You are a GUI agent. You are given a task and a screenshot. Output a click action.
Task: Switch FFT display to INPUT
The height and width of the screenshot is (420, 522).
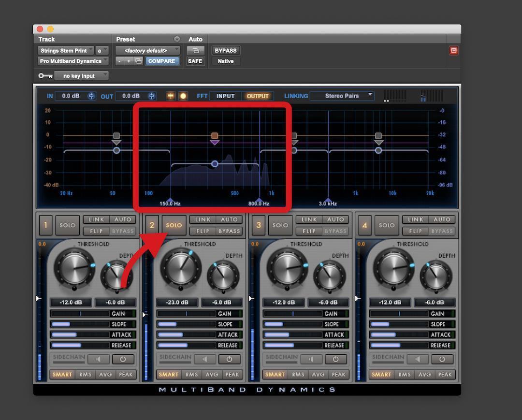pos(225,96)
